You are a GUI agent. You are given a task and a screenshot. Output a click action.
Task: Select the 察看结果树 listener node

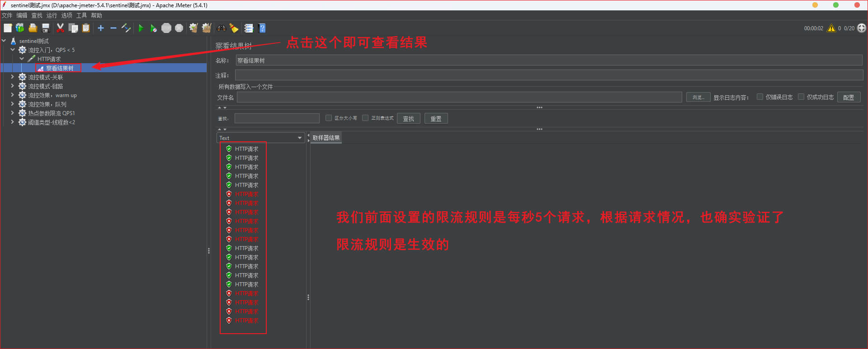(60, 68)
